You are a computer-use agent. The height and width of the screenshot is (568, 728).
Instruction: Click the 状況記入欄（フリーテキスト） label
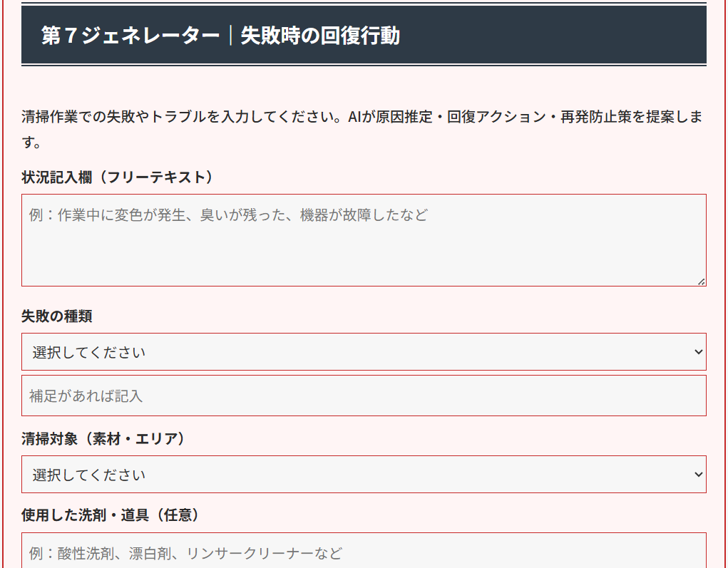point(118,177)
